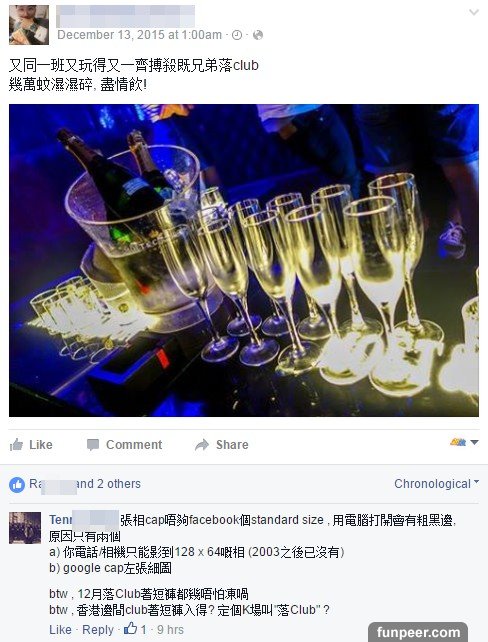Click the globe public privacy icon
Screen dimensions: 488x642
[258, 35]
